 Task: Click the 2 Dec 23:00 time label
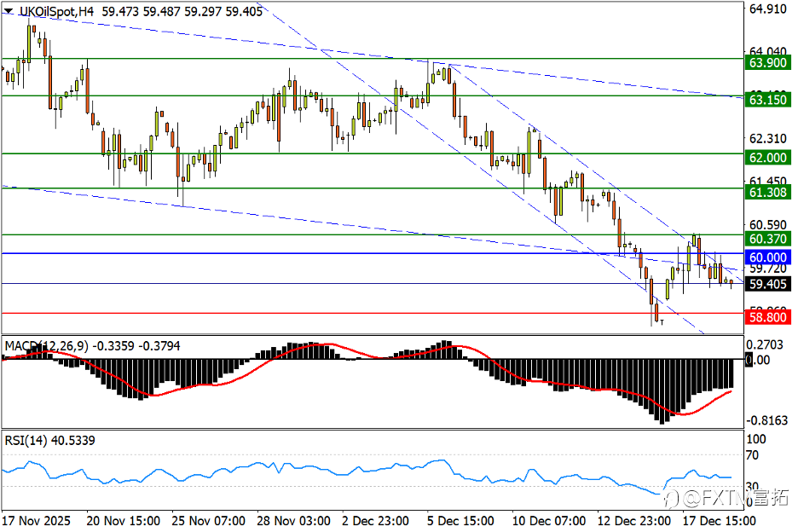coord(376,521)
